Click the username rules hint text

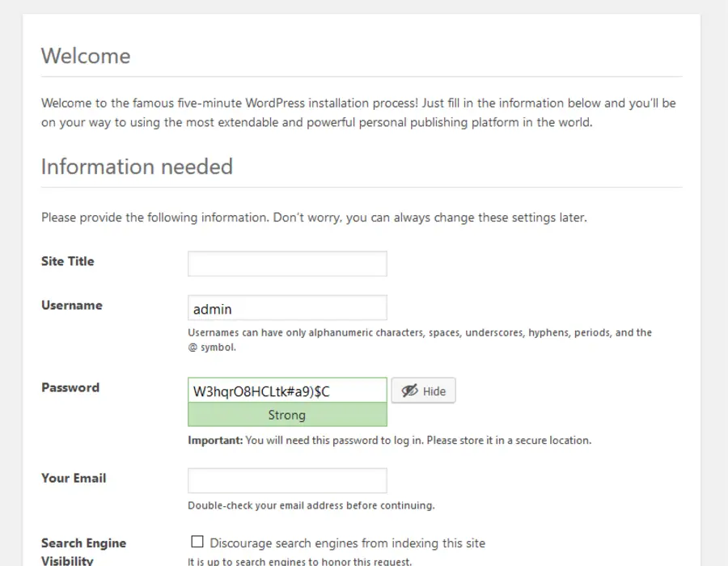point(420,340)
